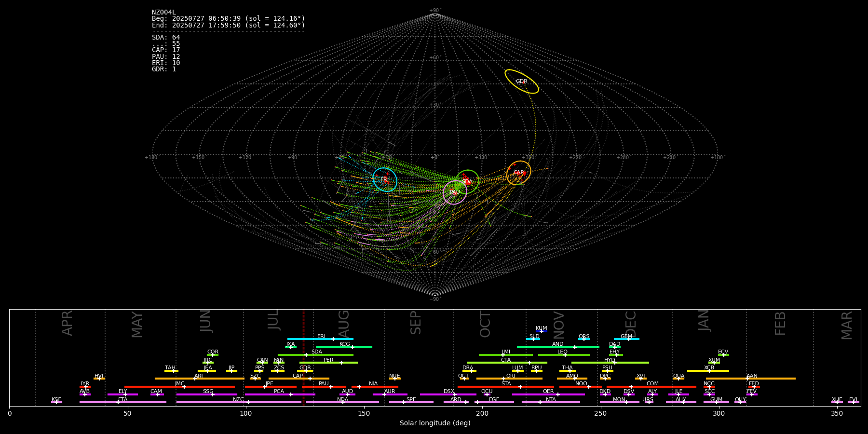Click the red PAU bar in the timeline

324,387
